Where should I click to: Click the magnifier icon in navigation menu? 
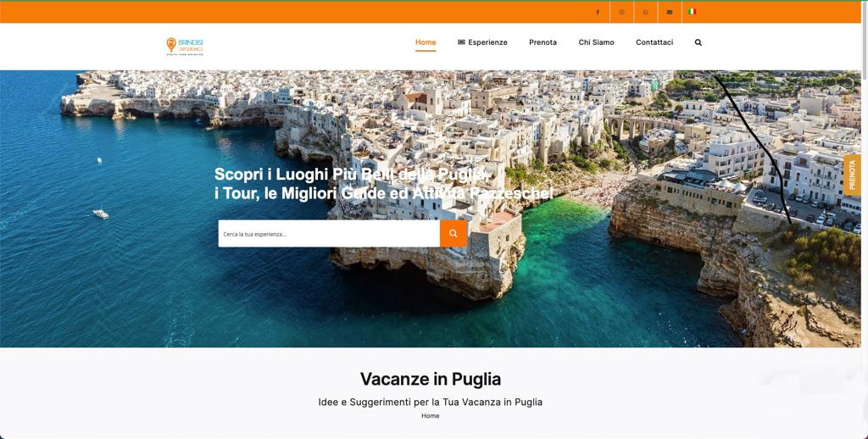698,42
